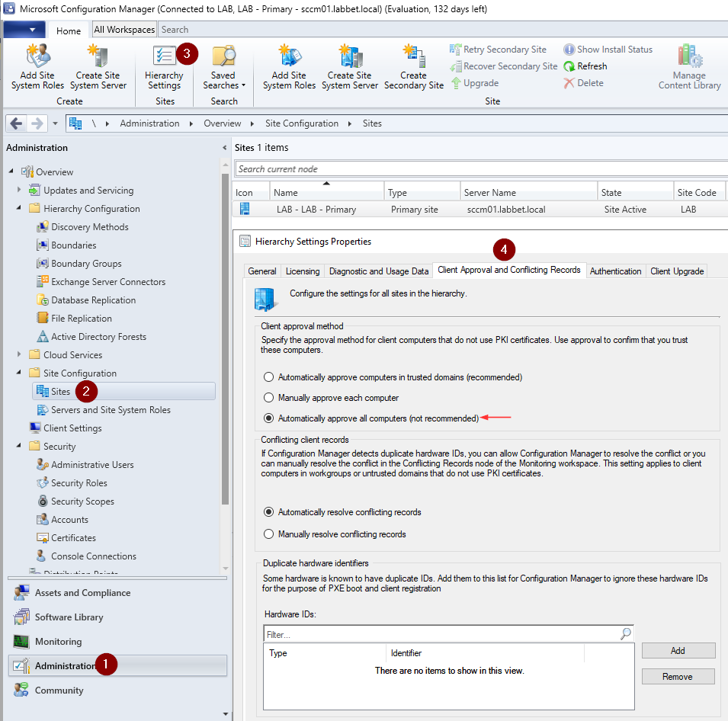Collapse the Security tree node

coord(18,446)
